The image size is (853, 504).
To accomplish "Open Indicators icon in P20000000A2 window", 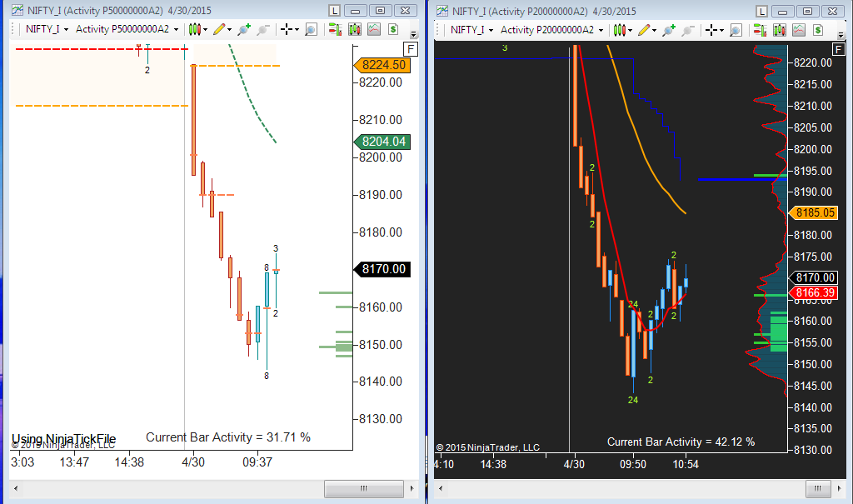I will (799, 31).
